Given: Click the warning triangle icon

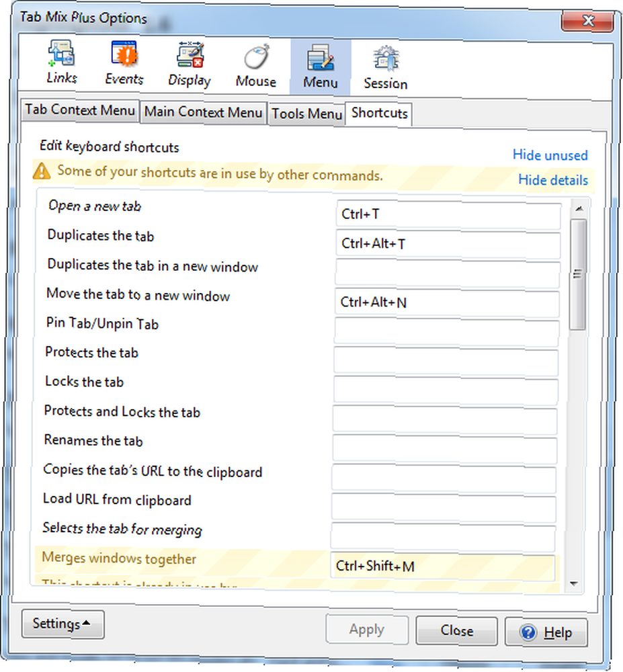Looking at the screenshot, I should coord(42,171).
